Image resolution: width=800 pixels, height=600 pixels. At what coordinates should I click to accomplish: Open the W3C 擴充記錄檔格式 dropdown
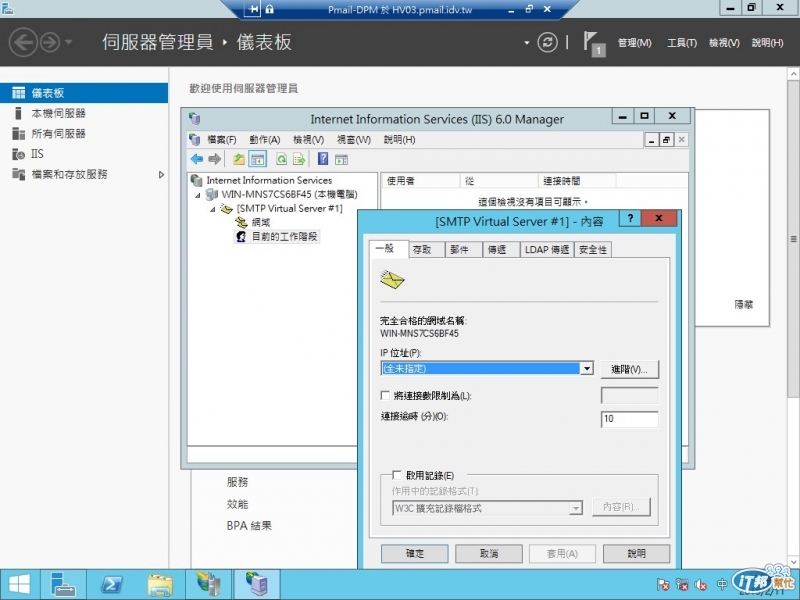point(576,508)
